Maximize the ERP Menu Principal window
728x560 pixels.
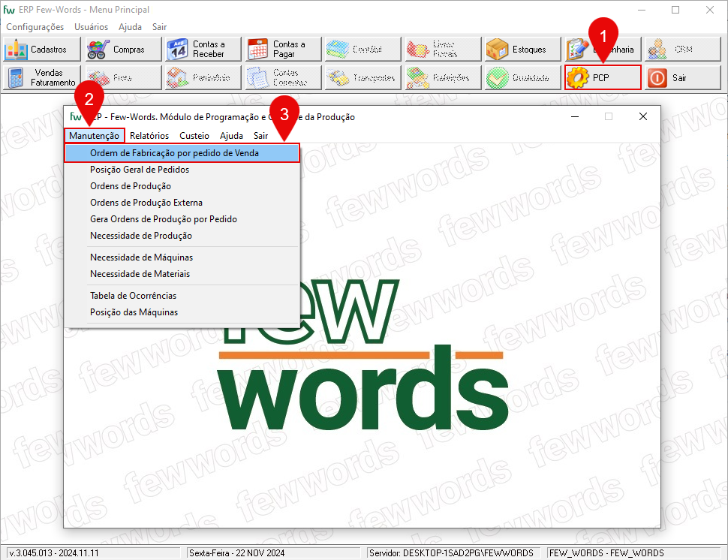click(x=675, y=10)
